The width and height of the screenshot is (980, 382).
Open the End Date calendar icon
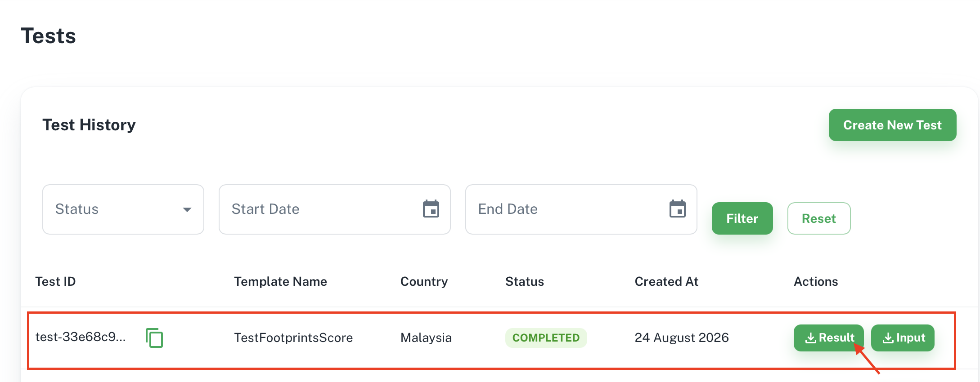pos(678,209)
